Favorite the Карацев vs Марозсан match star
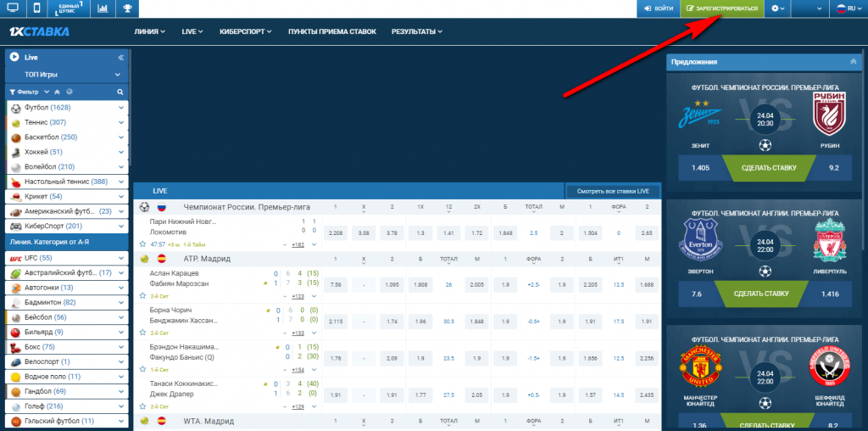This screenshot has height=431, width=868. click(x=142, y=296)
